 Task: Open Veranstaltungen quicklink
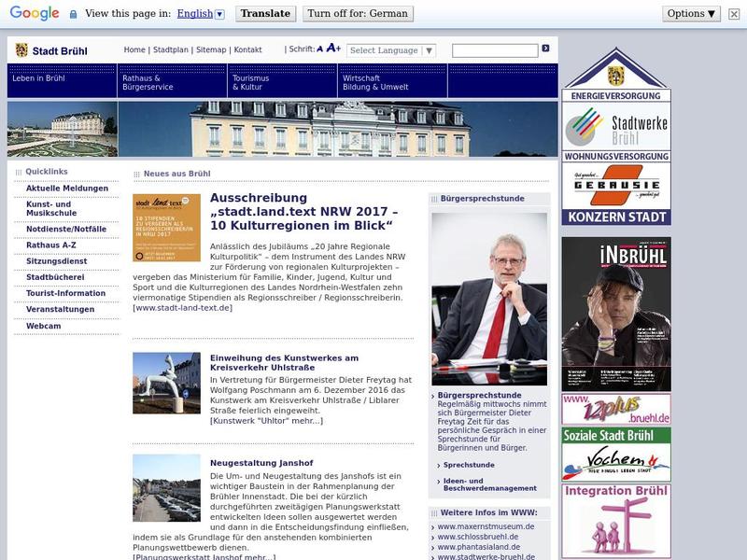(x=60, y=309)
